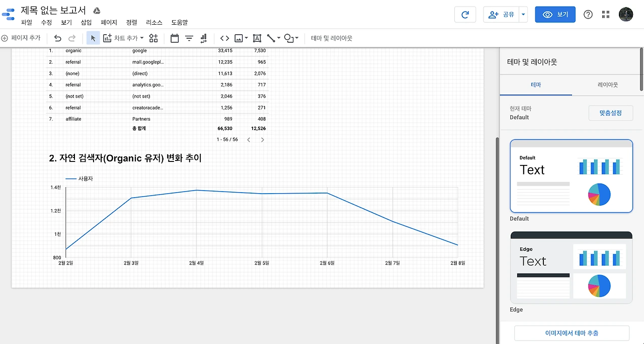Click the analytics.goo… table cell
The height and width of the screenshot is (344, 644).
(x=148, y=85)
